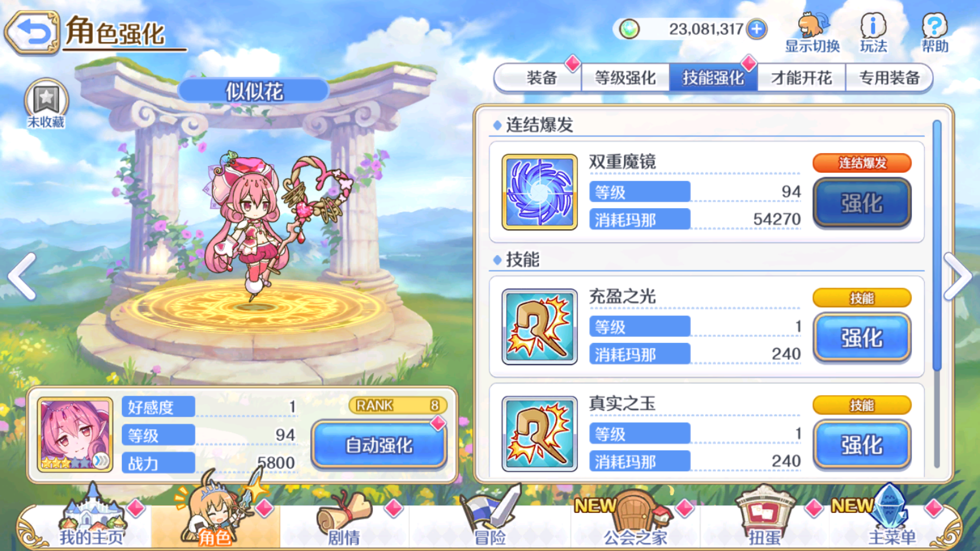Toggle the 未收藏 favorite star badge

pos(46,104)
